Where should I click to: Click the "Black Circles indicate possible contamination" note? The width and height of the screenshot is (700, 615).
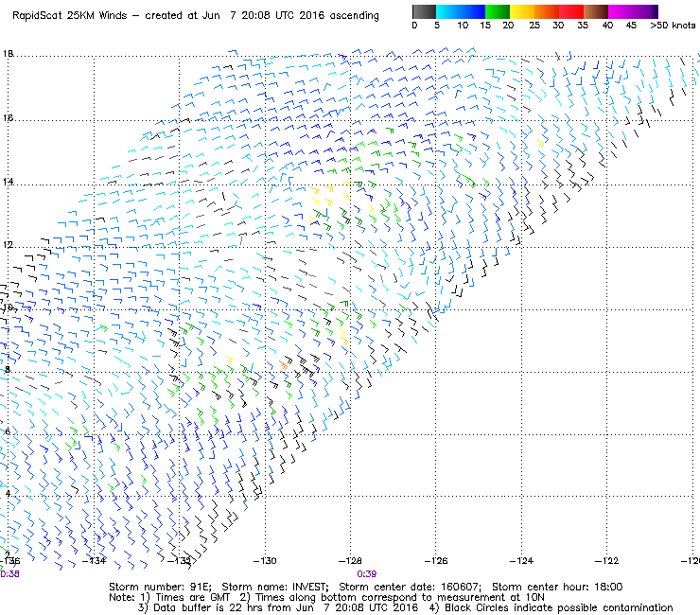[558, 607]
